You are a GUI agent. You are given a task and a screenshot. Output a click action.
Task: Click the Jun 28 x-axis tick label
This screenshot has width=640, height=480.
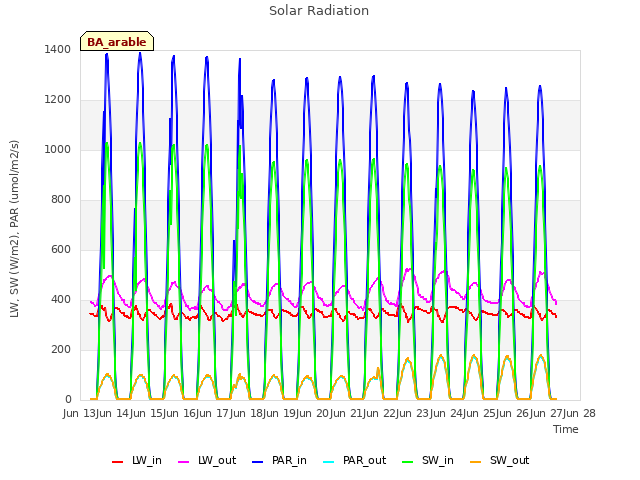point(580,413)
